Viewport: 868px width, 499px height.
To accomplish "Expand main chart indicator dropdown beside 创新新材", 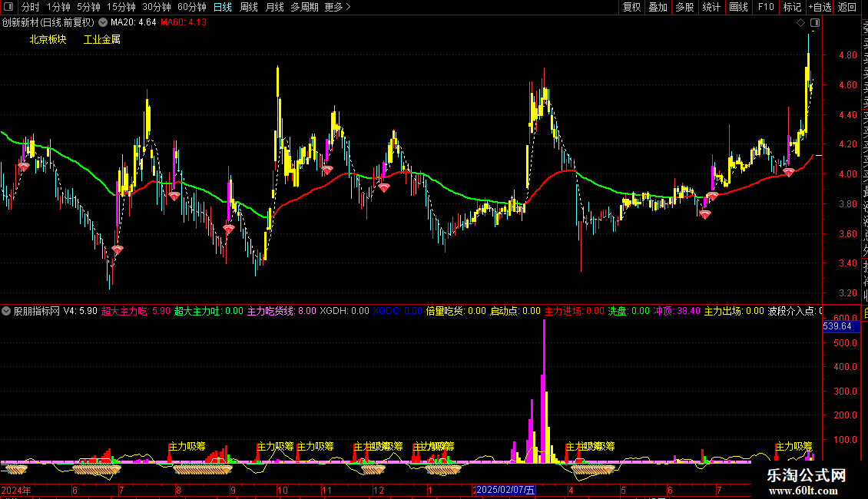I will pos(103,23).
